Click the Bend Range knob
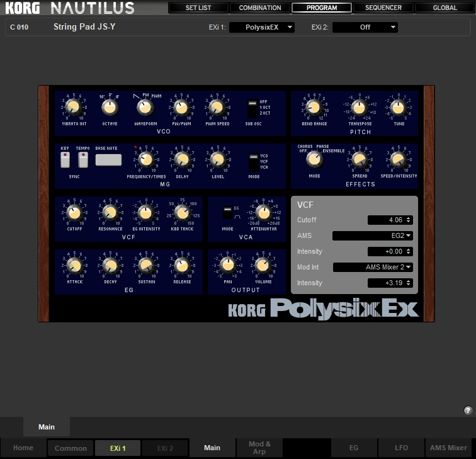 tap(314, 108)
